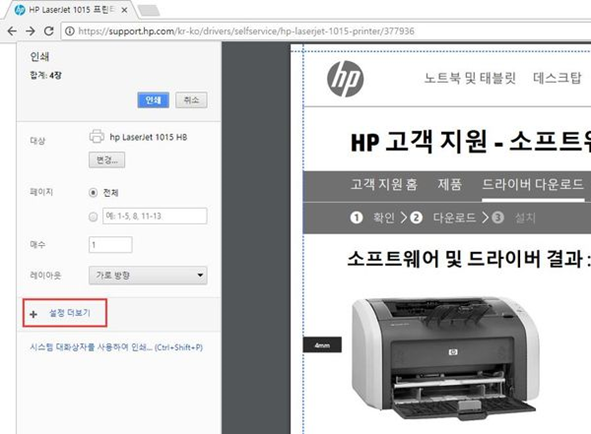Click step 3 설치 in the progress bar
This screenshot has height=434, width=591.
513,218
